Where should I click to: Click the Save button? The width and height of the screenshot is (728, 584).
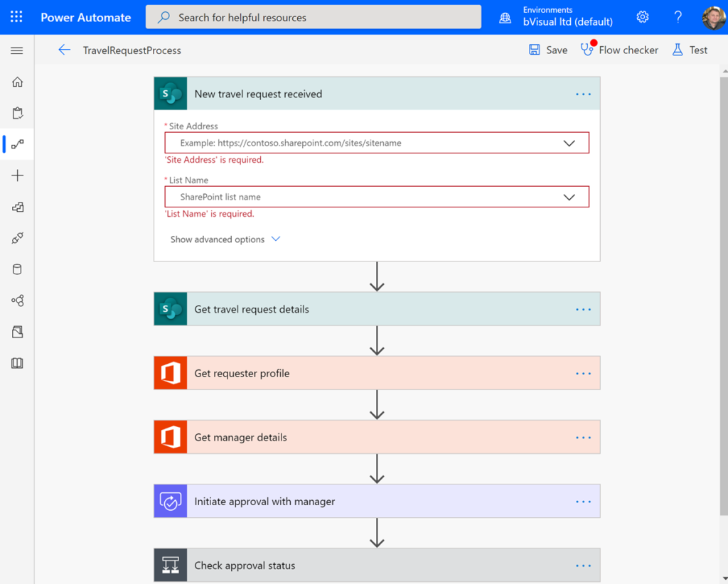(x=547, y=50)
